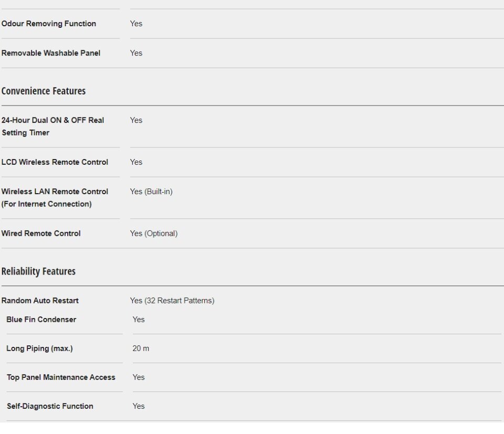Click the Yes value for LCD Wireless Remote
This screenshot has width=504, height=434.
click(x=136, y=162)
